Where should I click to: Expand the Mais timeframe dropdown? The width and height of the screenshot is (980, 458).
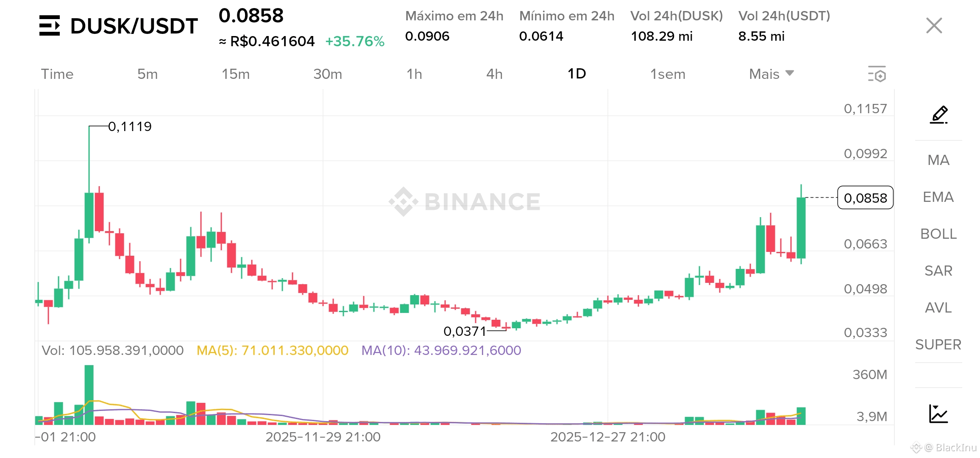point(771,74)
